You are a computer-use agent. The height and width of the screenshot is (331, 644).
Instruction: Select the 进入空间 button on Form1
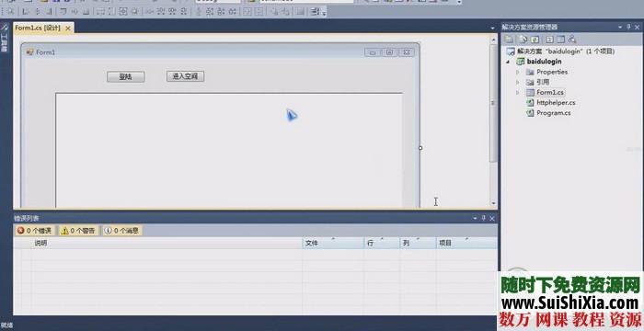(x=185, y=76)
